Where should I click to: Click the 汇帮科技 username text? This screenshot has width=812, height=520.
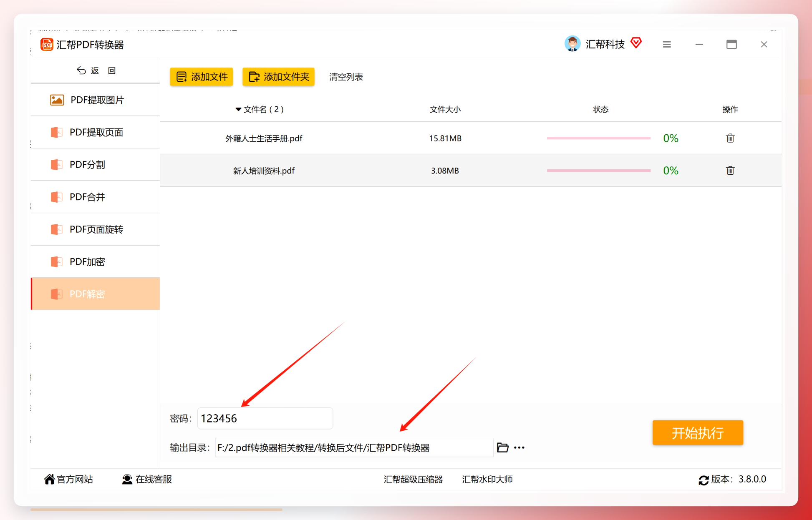[605, 44]
